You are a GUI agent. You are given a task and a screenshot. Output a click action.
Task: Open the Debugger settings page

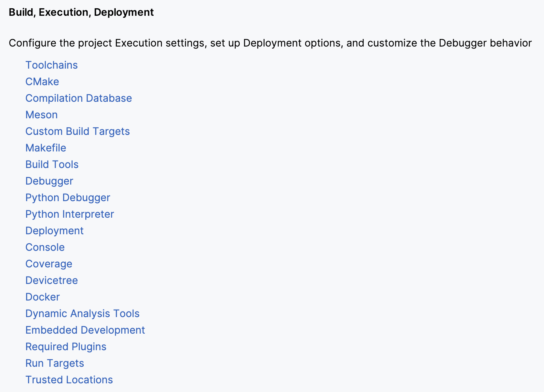49,181
